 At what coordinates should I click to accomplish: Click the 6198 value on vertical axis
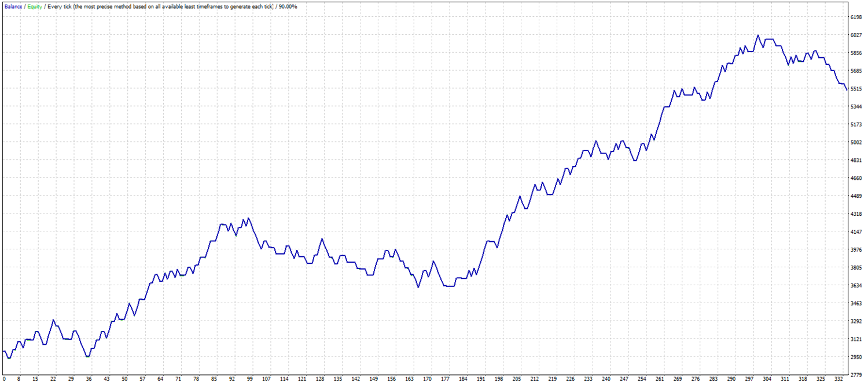pos(856,17)
